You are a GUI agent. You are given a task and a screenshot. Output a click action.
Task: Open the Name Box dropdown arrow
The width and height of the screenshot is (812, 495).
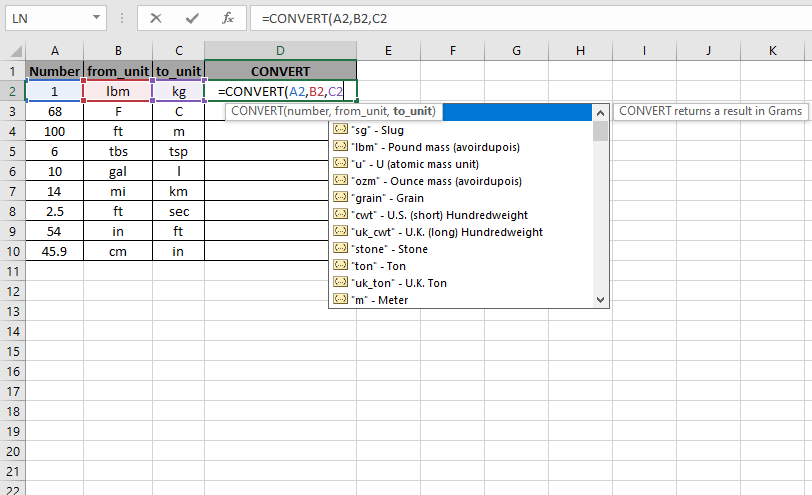point(96,18)
